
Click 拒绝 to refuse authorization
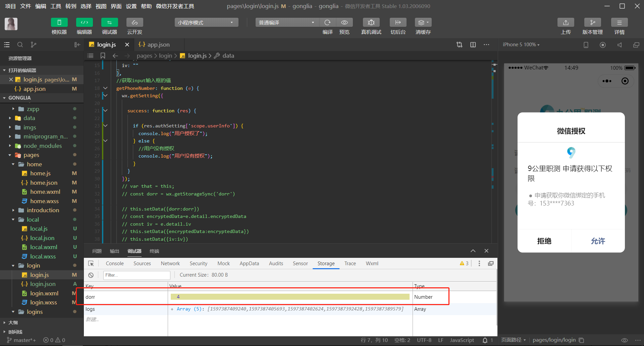point(544,241)
